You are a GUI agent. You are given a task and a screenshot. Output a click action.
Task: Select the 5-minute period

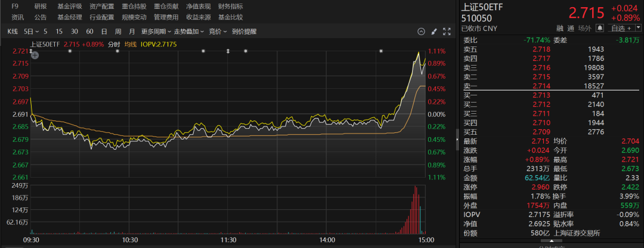coord(45,32)
